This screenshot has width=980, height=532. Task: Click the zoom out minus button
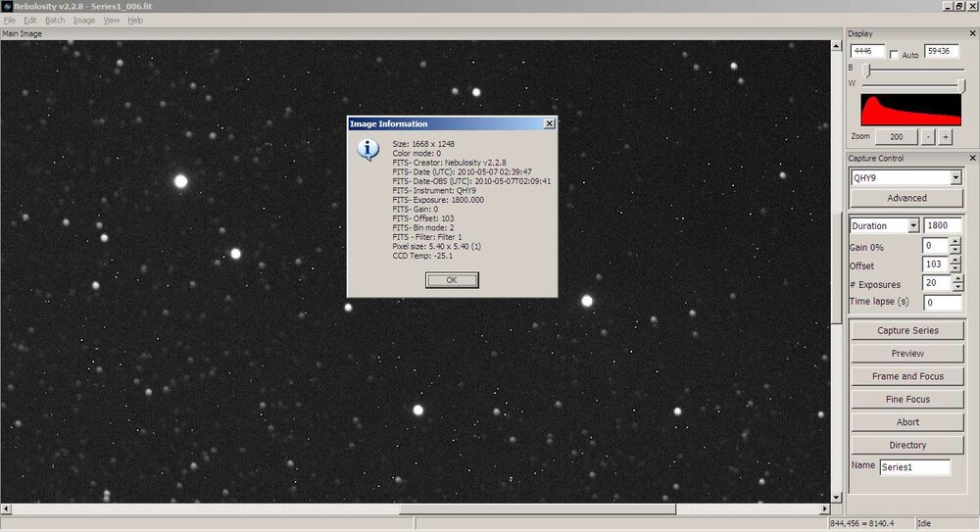pos(929,137)
